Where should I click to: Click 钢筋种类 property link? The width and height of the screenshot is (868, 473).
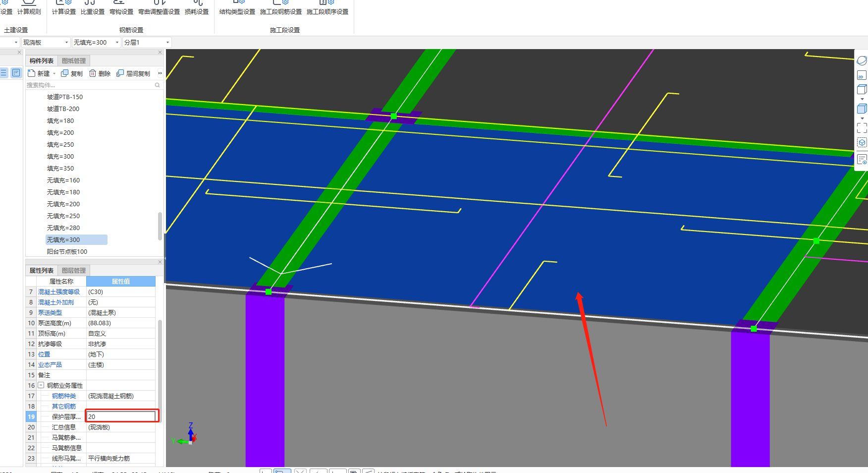64,396
